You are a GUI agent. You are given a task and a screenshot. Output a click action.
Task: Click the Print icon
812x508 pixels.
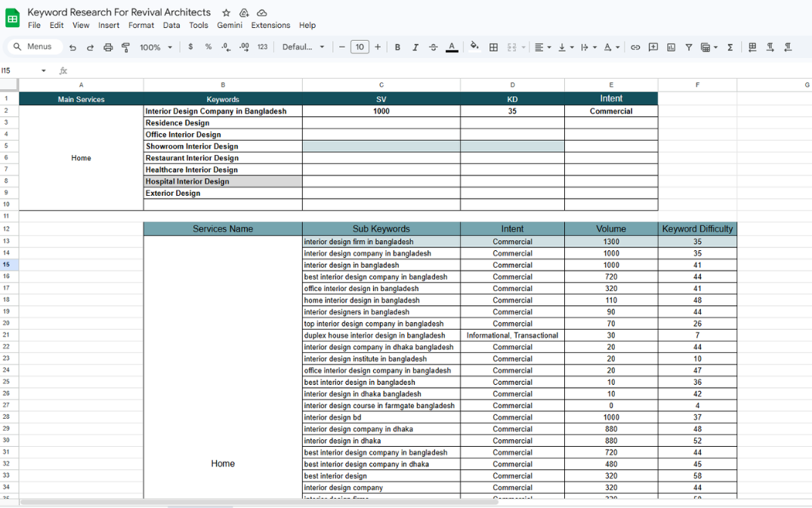(x=108, y=47)
